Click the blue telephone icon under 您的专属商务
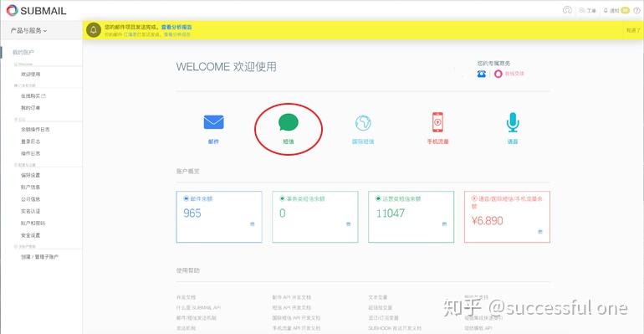644x334 pixels. tap(482, 74)
